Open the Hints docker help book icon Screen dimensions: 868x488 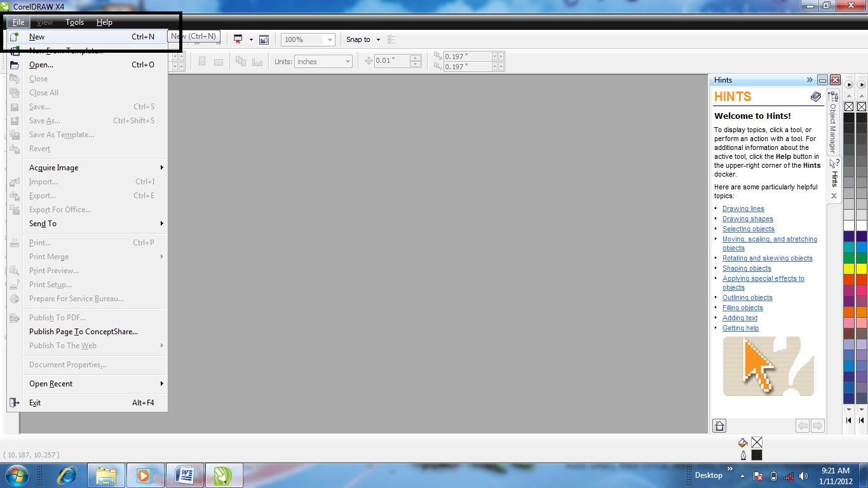tap(816, 97)
